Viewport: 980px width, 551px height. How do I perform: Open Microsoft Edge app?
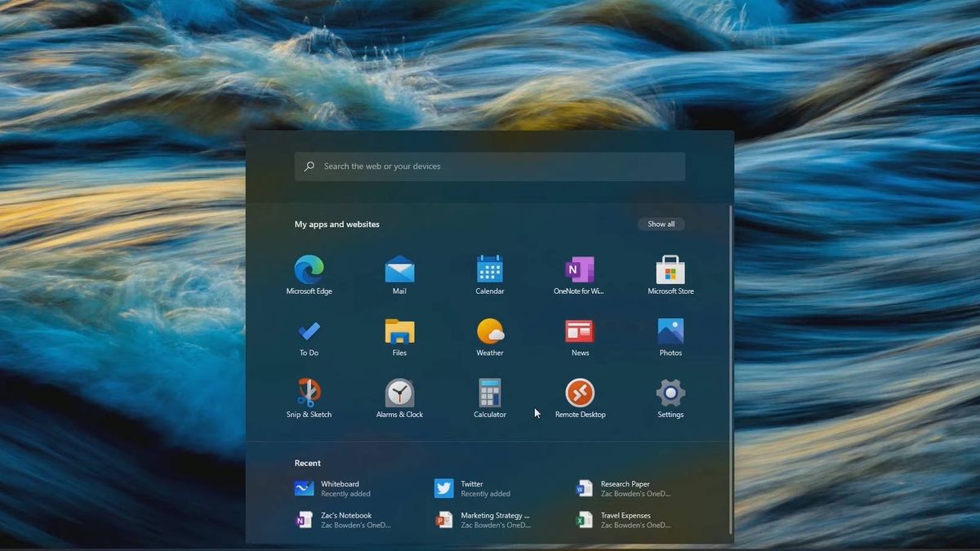pyautogui.click(x=309, y=275)
